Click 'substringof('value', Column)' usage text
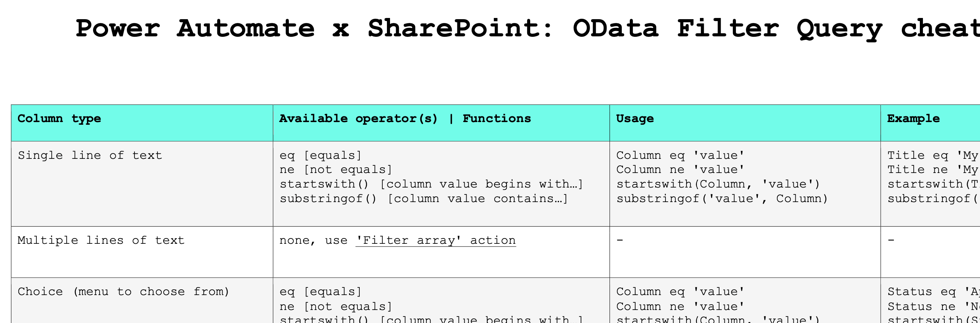 (x=722, y=199)
